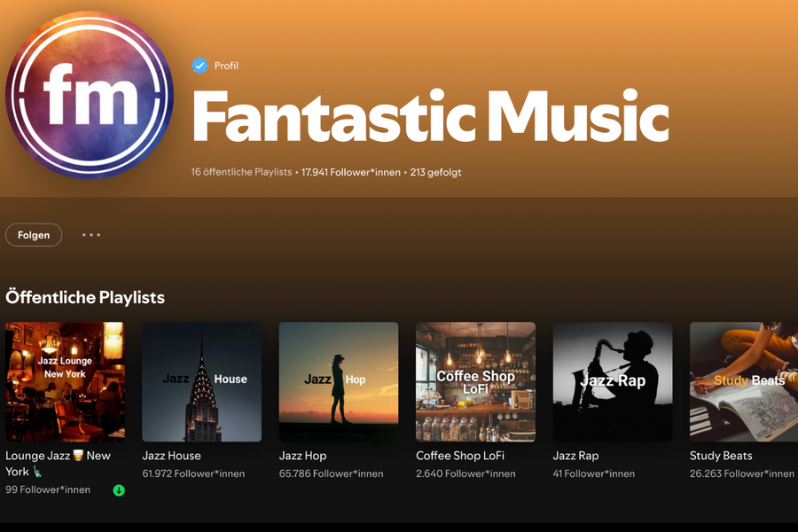The width and height of the screenshot is (798, 532).
Task: Click the 99 Follower*innen text
Action: coord(48,489)
